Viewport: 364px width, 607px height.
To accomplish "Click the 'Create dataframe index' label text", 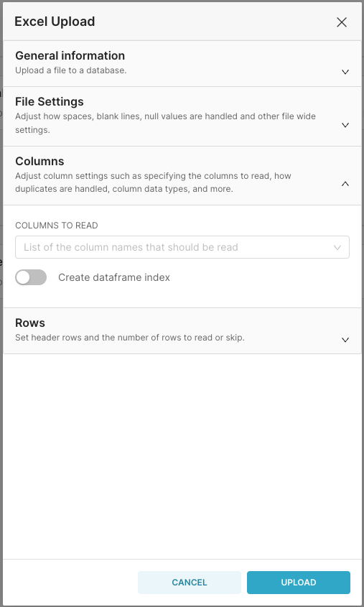I will click(x=114, y=277).
